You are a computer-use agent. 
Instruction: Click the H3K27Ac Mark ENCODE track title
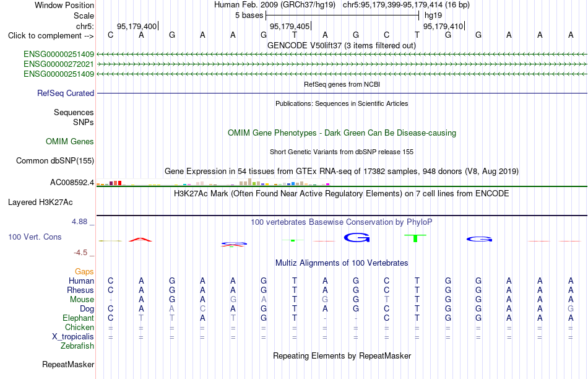(342, 194)
